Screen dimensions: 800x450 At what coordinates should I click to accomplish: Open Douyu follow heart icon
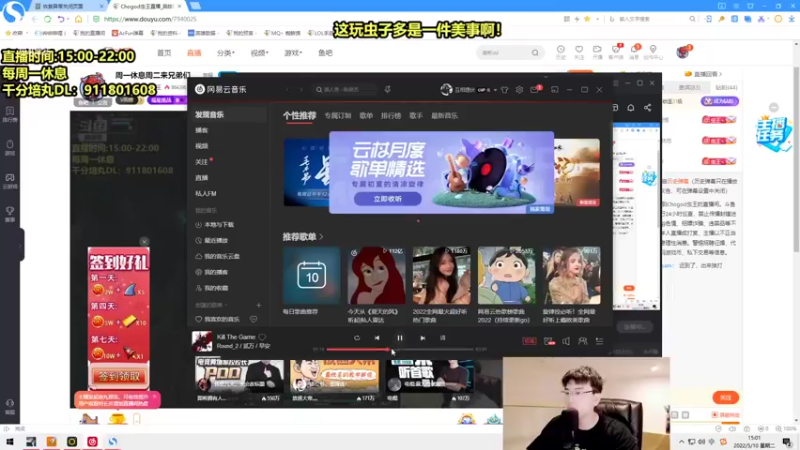click(579, 52)
